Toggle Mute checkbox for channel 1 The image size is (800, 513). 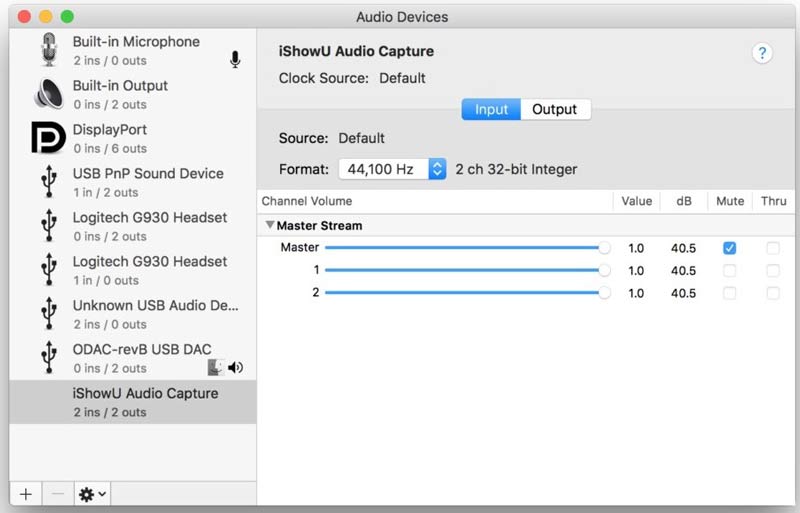tap(730, 271)
